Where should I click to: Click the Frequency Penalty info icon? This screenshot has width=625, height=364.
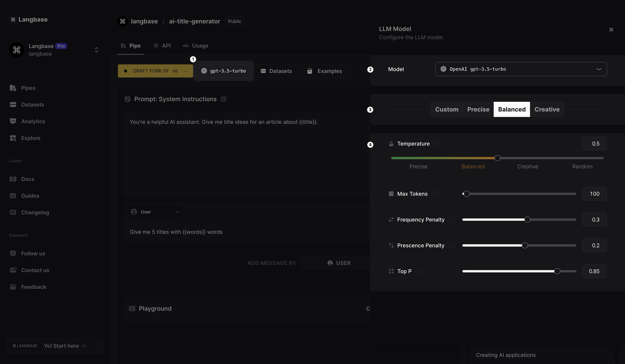pyautogui.click(x=451, y=220)
